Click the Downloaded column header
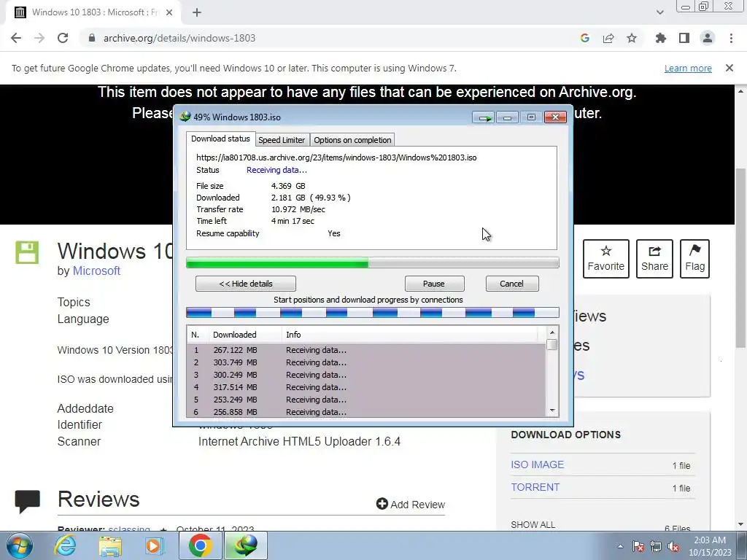Screen dimensions: 747x560 tap(245, 335)
